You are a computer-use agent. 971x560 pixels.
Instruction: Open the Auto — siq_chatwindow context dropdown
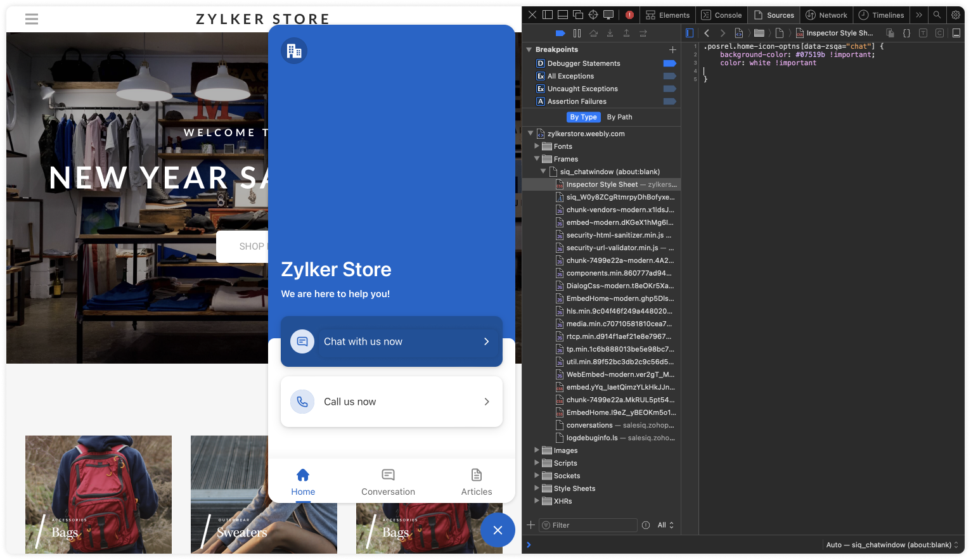click(x=892, y=545)
